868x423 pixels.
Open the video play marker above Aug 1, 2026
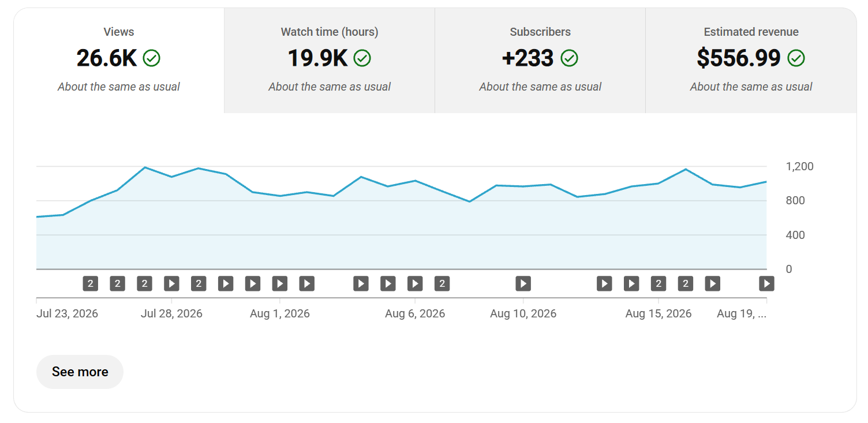tap(280, 283)
